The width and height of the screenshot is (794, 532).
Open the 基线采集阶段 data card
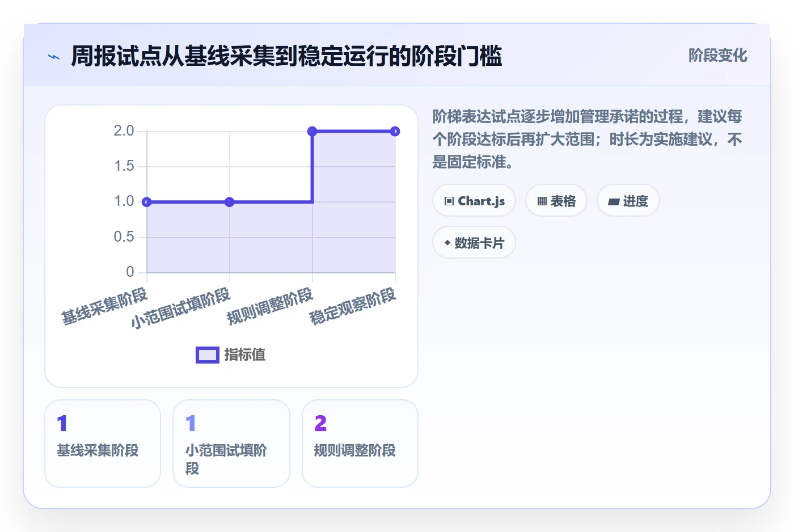(103, 444)
